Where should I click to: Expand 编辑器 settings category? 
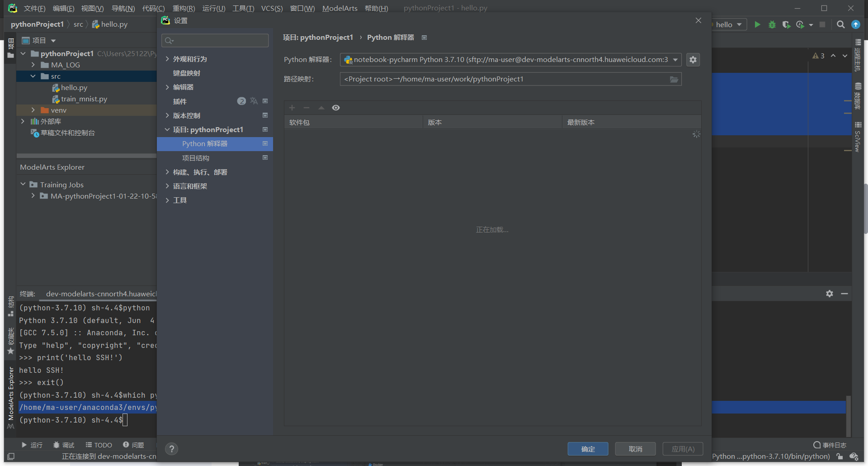tap(167, 87)
